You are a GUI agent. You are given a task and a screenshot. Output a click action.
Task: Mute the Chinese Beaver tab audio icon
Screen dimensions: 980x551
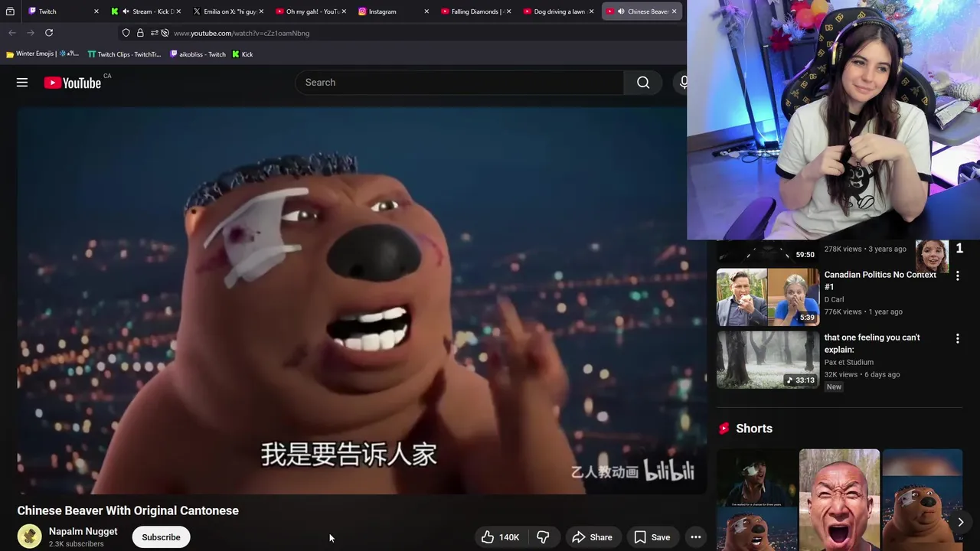point(620,11)
